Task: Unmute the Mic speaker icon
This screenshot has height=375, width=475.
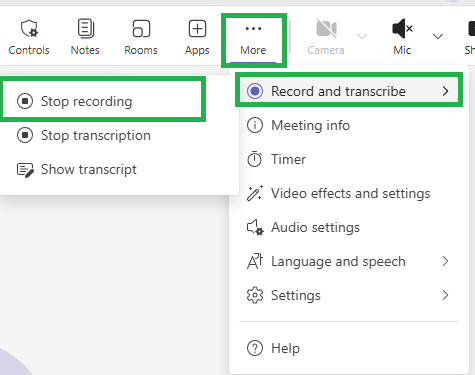Action: tap(402, 29)
